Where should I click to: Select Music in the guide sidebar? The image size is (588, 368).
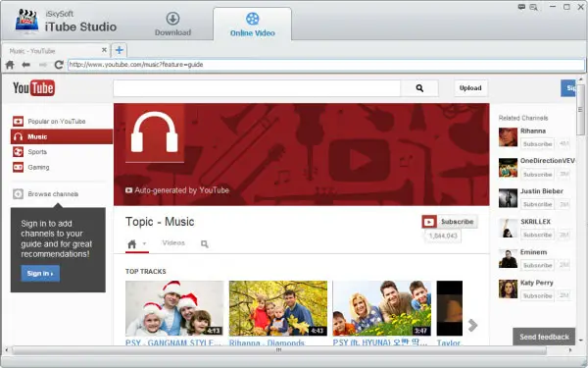pos(62,136)
